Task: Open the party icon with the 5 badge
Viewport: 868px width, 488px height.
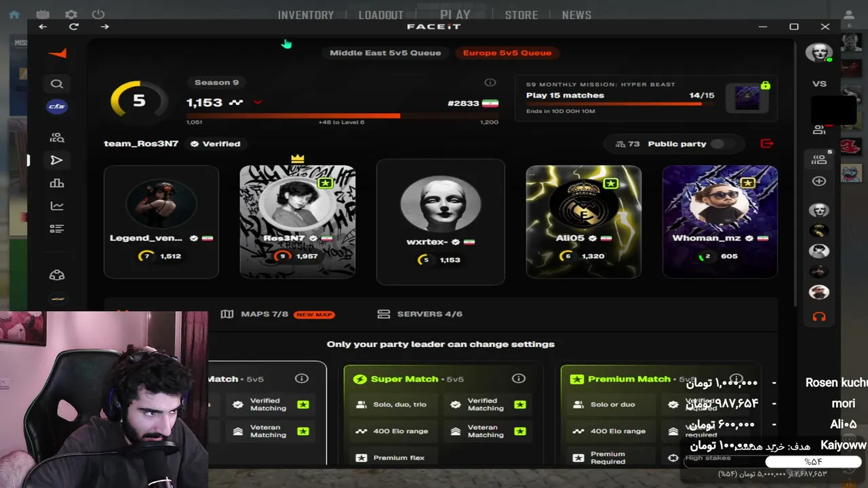Action: tap(819, 159)
